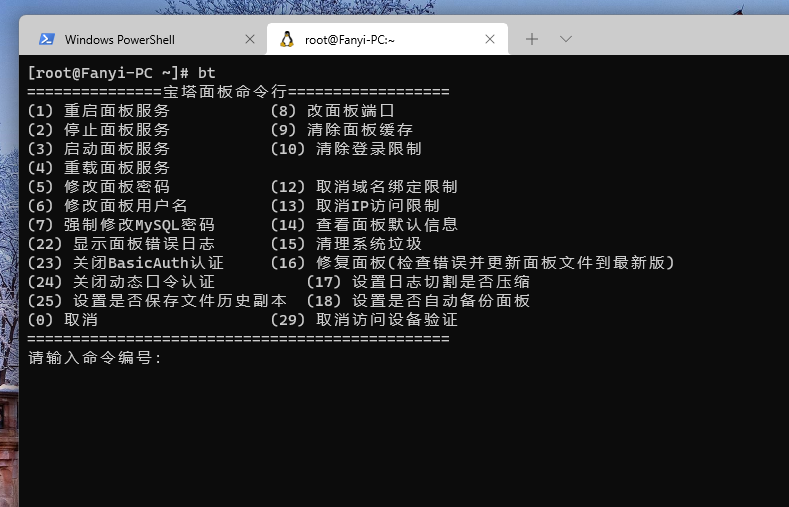Click the "请输入命令编号:" input prompt

95,358
